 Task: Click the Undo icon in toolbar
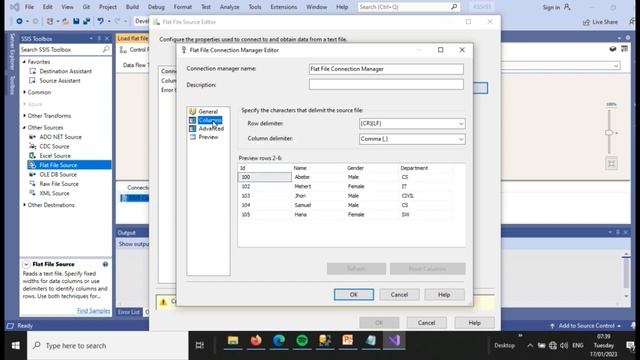pyautogui.click(x=100, y=21)
